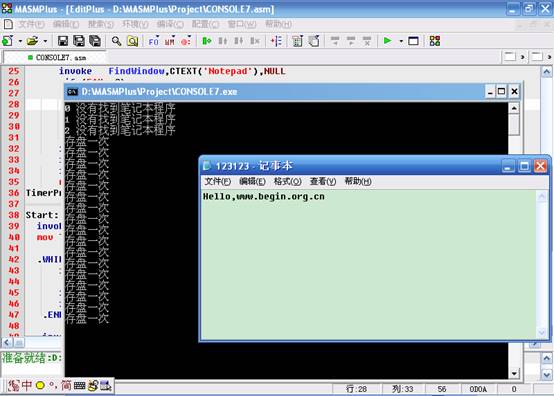
Task: Click the IME yellow circle half-width toggle
Action: coord(40,385)
